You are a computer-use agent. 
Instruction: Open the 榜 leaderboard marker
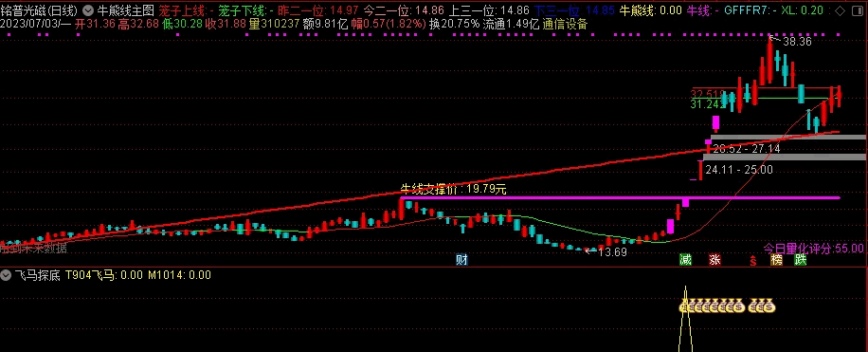click(x=777, y=260)
